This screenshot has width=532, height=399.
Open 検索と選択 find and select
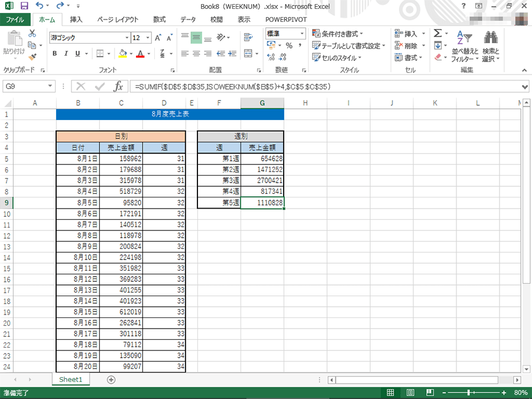pos(491,47)
